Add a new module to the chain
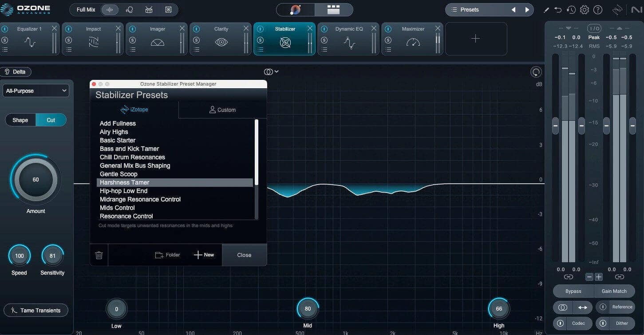Viewport: 644px width, 335px height. pos(476,39)
